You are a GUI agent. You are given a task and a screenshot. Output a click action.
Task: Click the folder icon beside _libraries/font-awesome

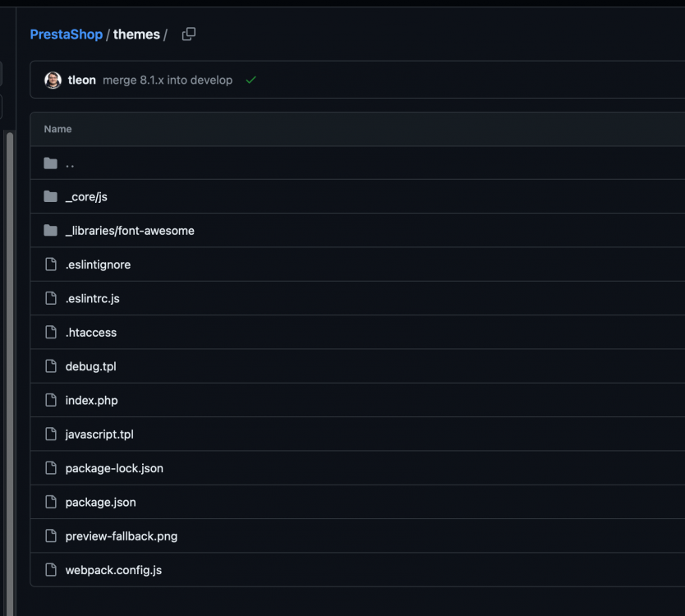[49, 230]
